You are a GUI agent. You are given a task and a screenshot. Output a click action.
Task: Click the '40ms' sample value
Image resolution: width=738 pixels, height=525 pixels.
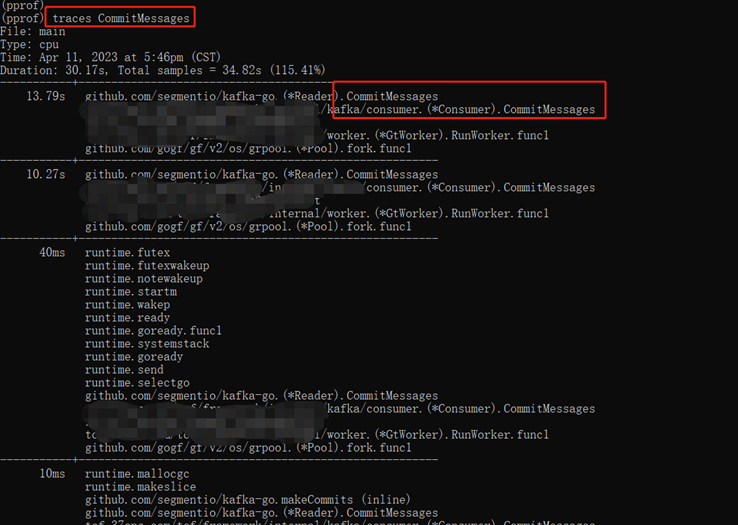coord(52,253)
